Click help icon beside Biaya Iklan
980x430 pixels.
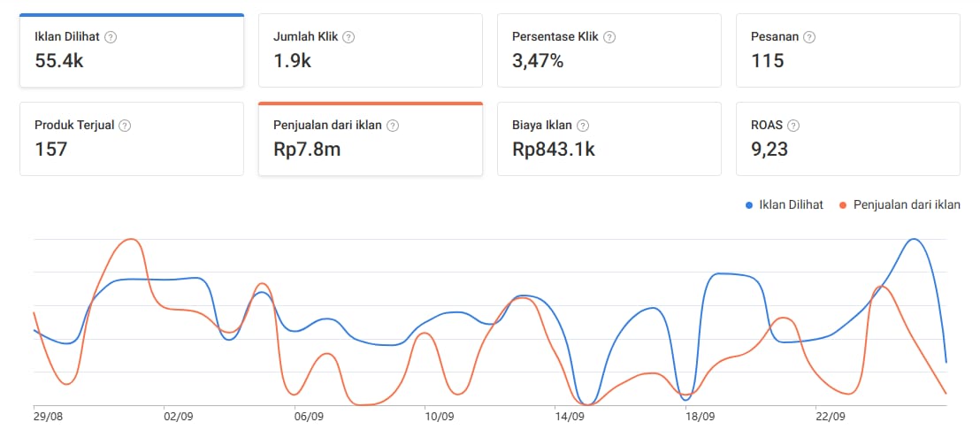click(583, 126)
